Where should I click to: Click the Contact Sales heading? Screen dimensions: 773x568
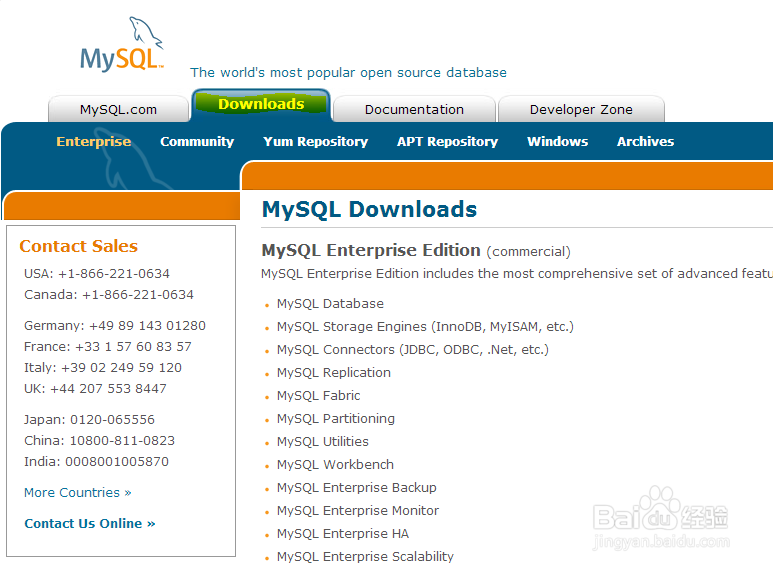pyautogui.click(x=78, y=246)
